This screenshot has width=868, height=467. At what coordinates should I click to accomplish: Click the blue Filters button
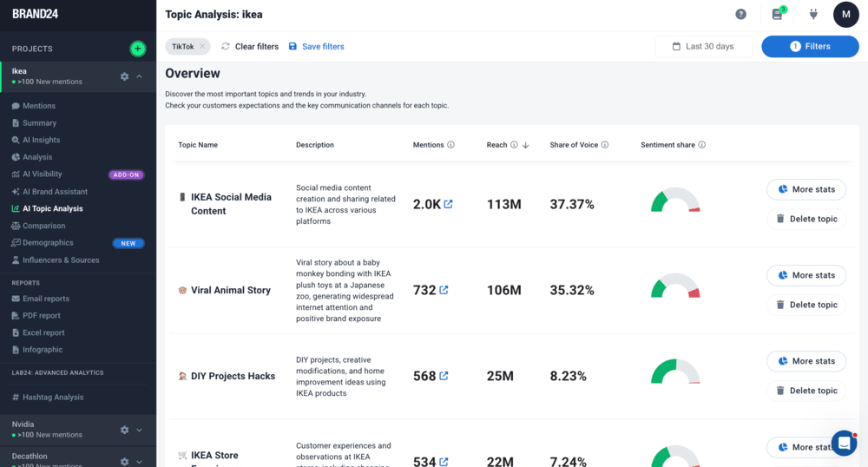point(809,46)
